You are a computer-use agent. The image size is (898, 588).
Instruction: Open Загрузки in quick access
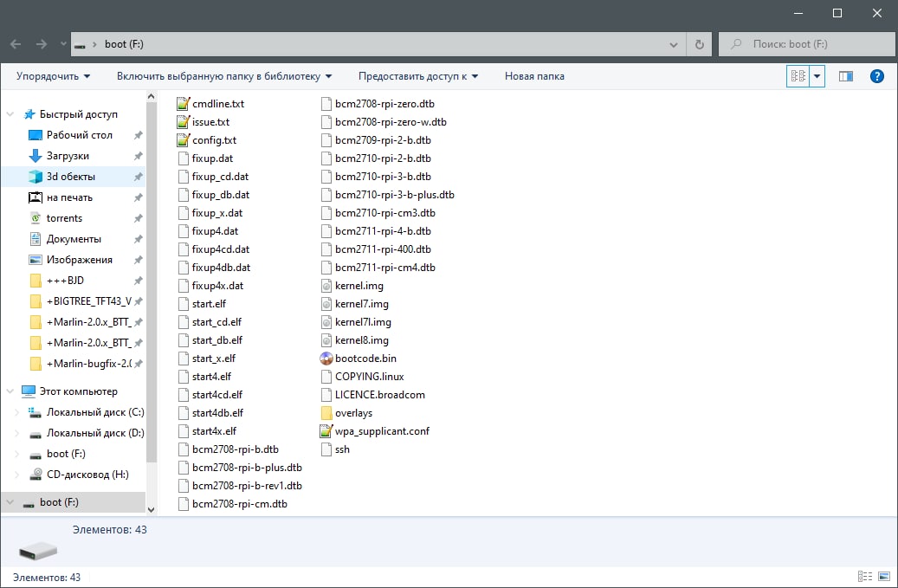(68, 156)
